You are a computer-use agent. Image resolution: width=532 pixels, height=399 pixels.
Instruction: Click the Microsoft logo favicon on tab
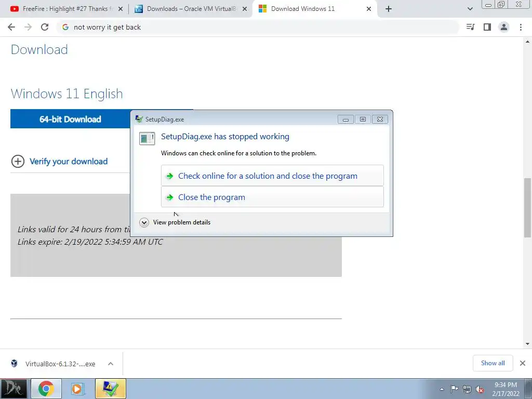[x=262, y=9]
